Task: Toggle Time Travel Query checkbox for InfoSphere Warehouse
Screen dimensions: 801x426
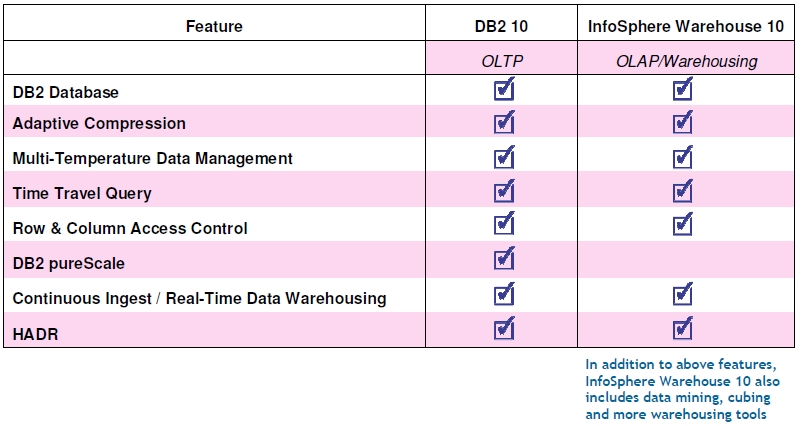Action: (x=683, y=192)
